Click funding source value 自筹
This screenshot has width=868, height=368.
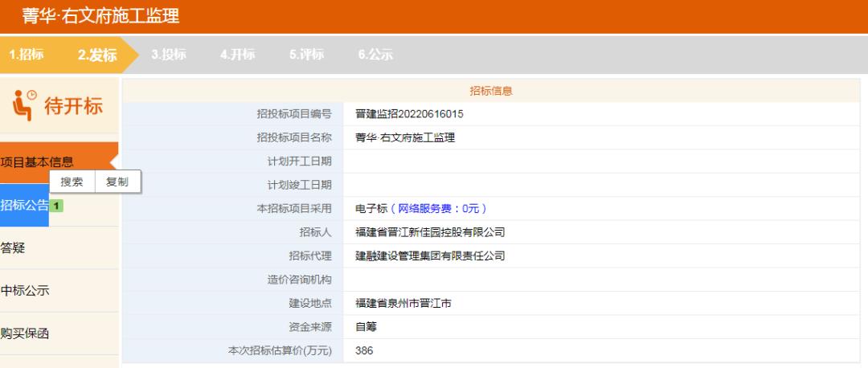[x=366, y=327]
